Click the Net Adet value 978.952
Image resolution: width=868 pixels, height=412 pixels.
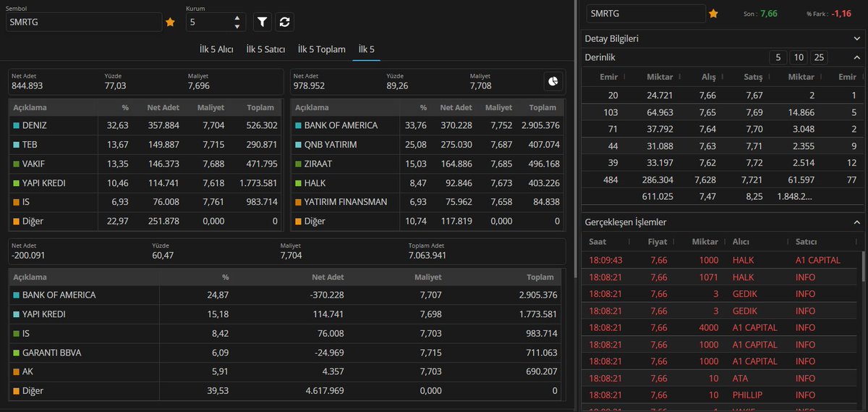pos(310,85)
